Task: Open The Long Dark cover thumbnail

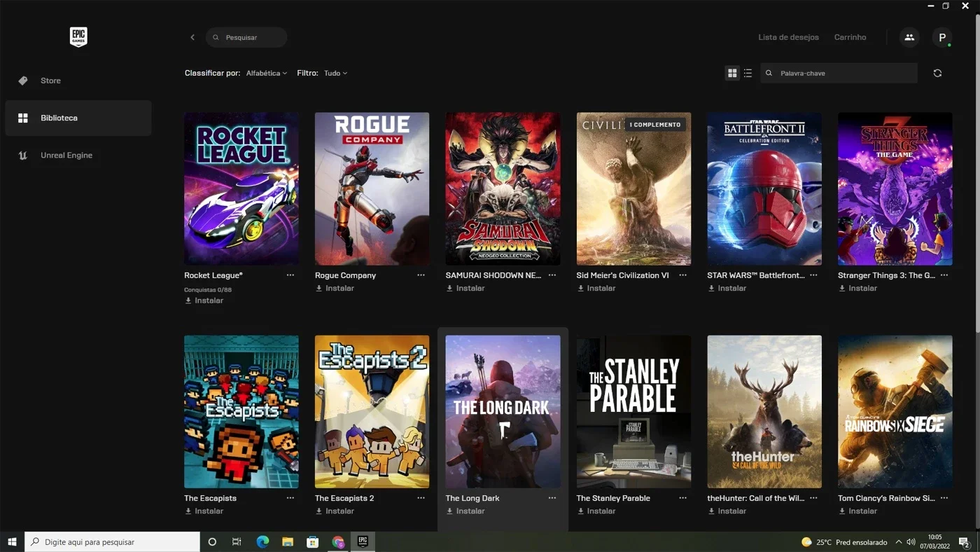Action: point(503,412)
